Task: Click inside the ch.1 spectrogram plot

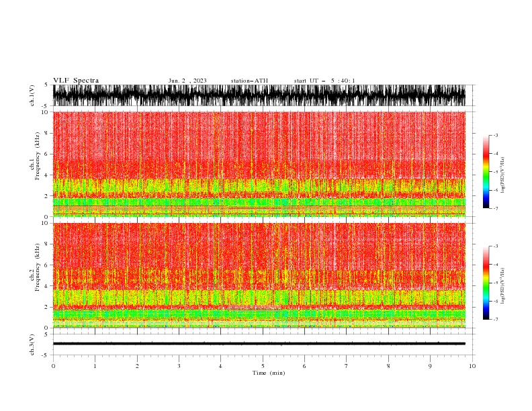Action: pyautogui.click(x=259, y=164)
